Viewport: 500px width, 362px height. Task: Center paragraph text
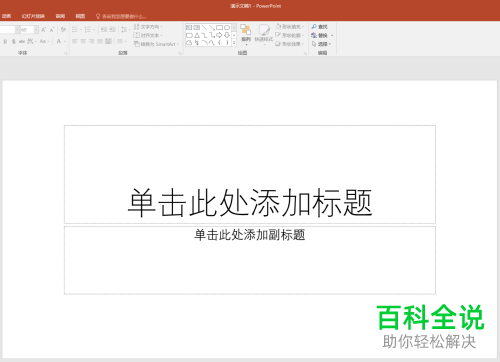(x=83, y=41)
